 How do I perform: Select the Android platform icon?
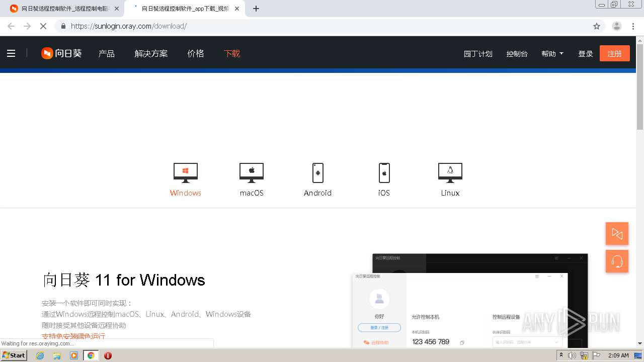click(317, 173)
